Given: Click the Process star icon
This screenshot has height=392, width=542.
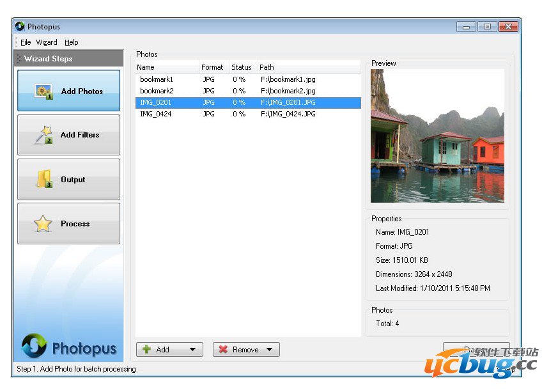Looking at the screenshot, I should pyautogui.click(x=43, y=224).
